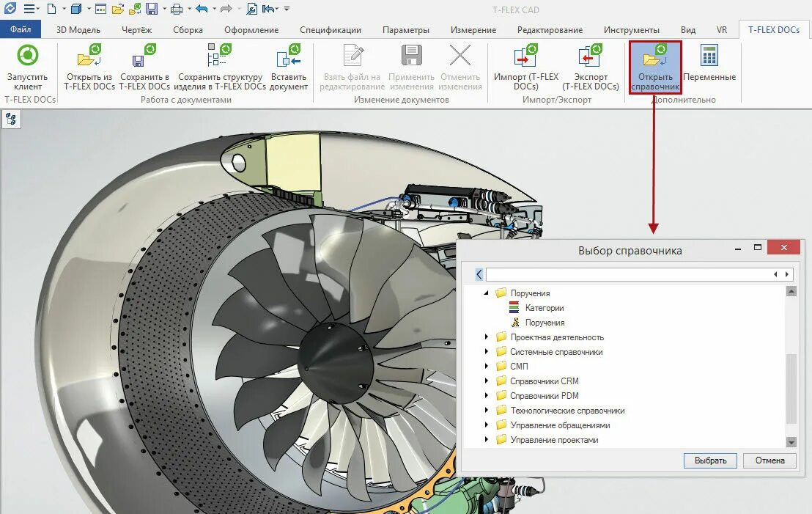Switch to the Измерение tab
This screenshot has width=812, height=514.
pos(473,30)
